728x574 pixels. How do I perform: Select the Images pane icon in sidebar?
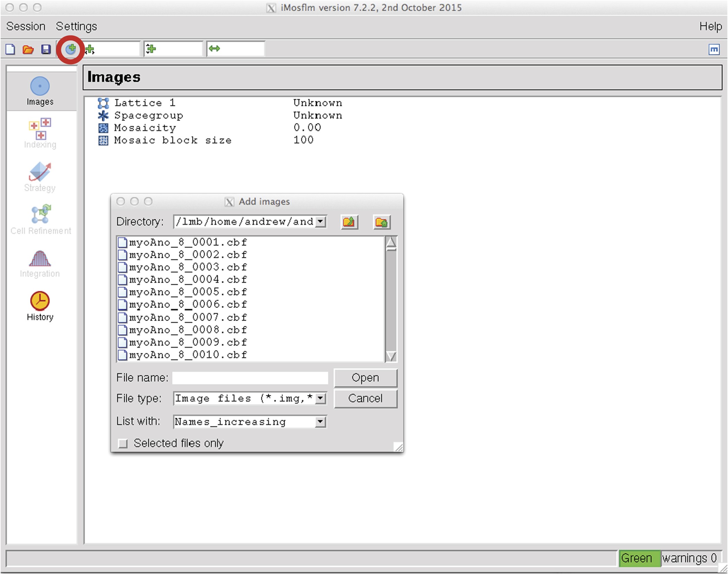(40, 86)
